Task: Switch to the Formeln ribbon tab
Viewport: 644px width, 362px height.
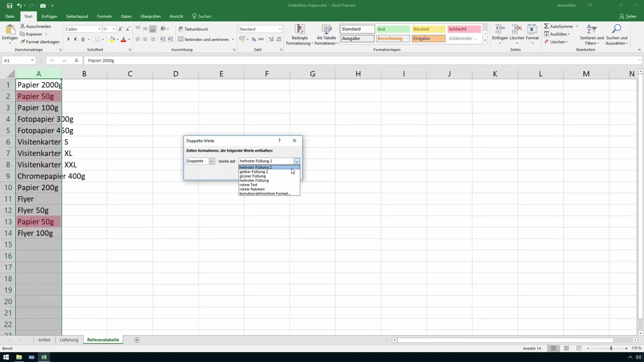Action: [105, 16]
